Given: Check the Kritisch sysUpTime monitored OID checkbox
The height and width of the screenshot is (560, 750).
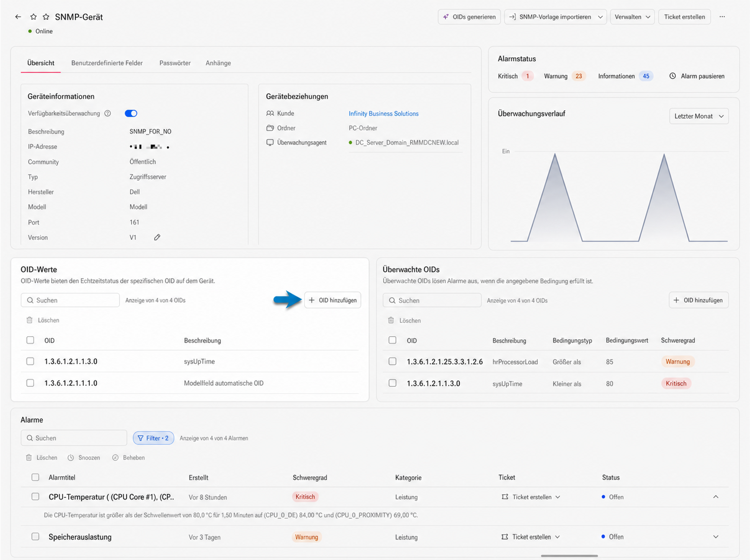Looking at the screenshot, I should point(392,383).
